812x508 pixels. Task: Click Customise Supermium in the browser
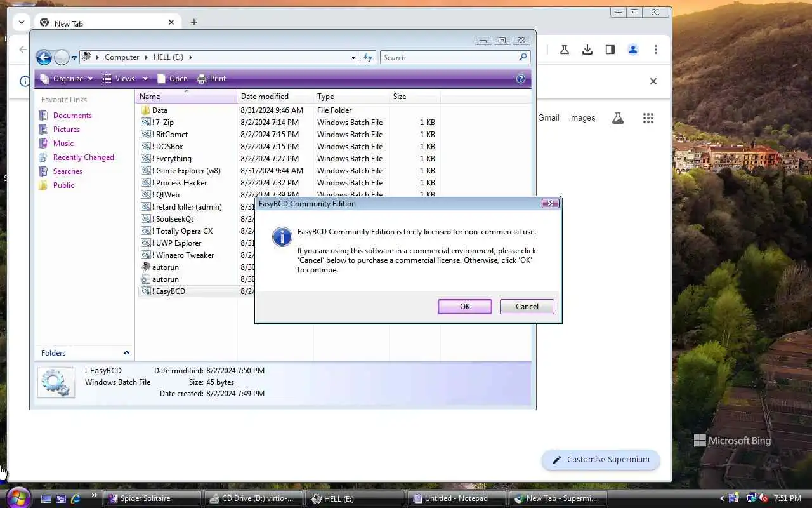[x=601, y=460]
